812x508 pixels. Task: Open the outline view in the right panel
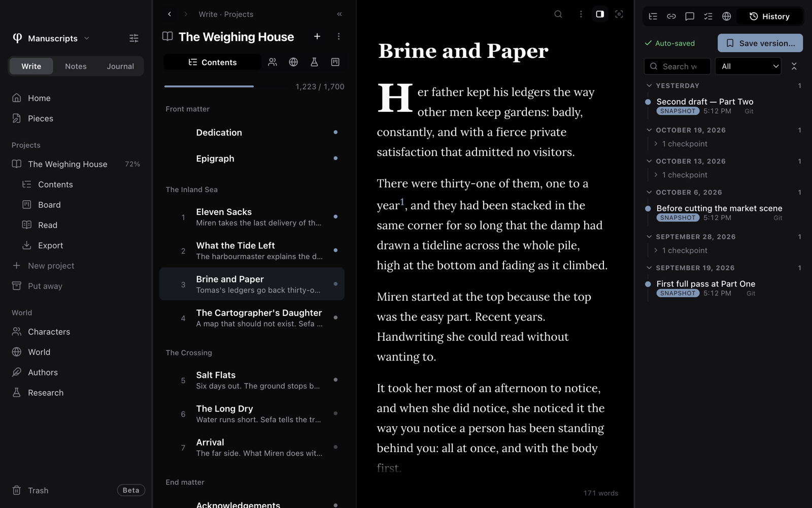[x=653, y=16]
